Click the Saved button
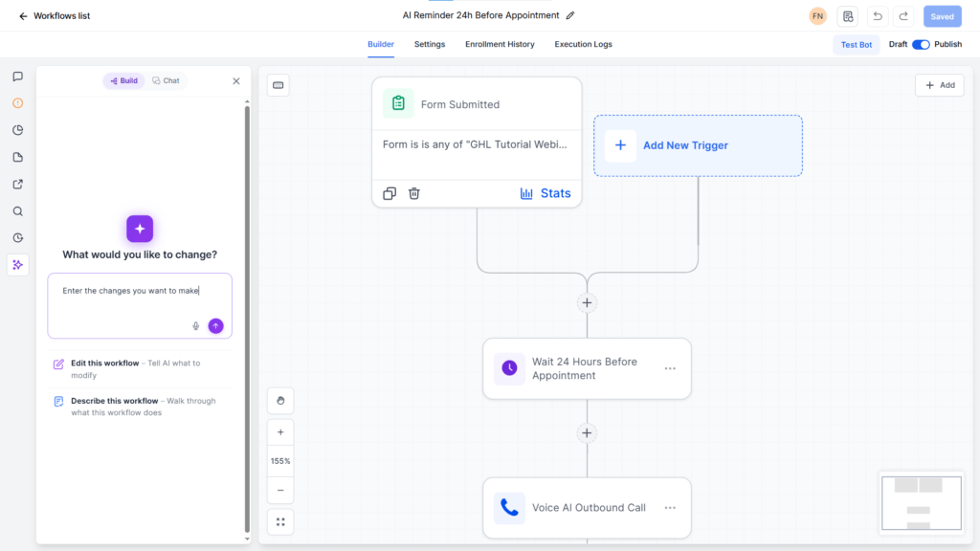The width and height of the screenshot is (980, 551). click(943, 16)
